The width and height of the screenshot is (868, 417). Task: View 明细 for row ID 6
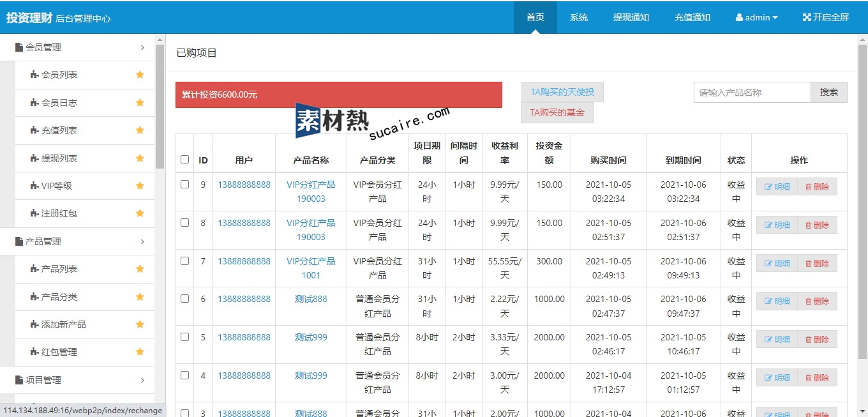(x=777, y=301)
